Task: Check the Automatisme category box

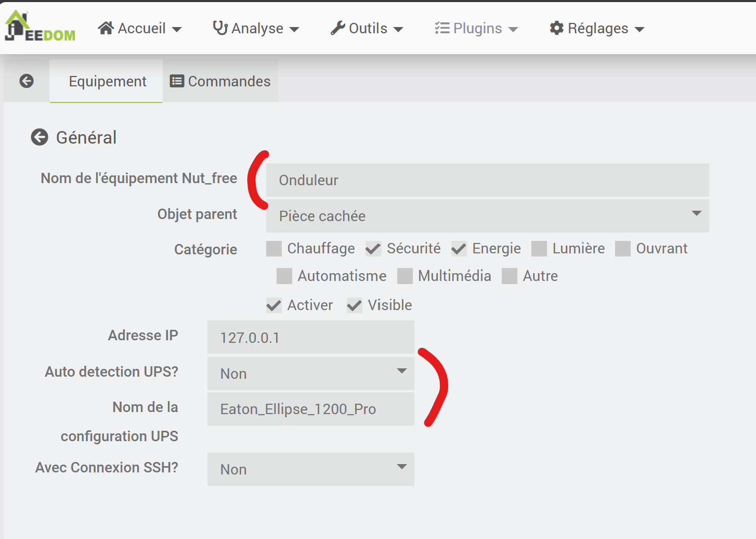Action: click(284, 276)
